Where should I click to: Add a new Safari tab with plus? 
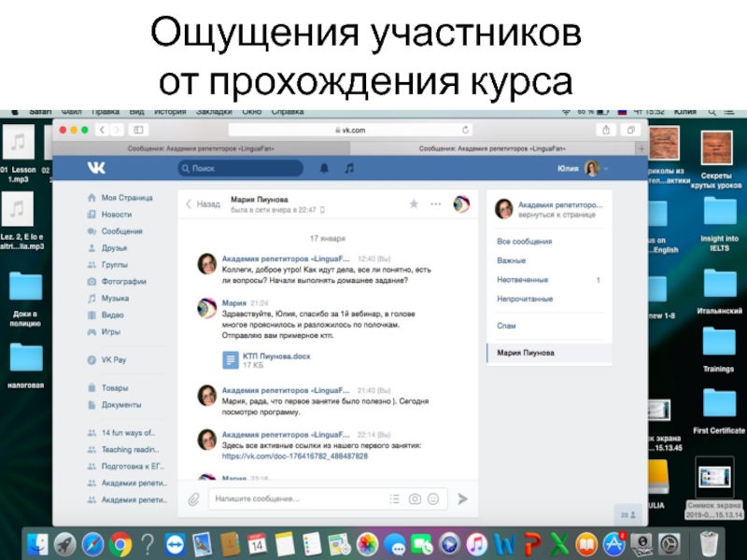pyautogui.click(x=641, y=148)
